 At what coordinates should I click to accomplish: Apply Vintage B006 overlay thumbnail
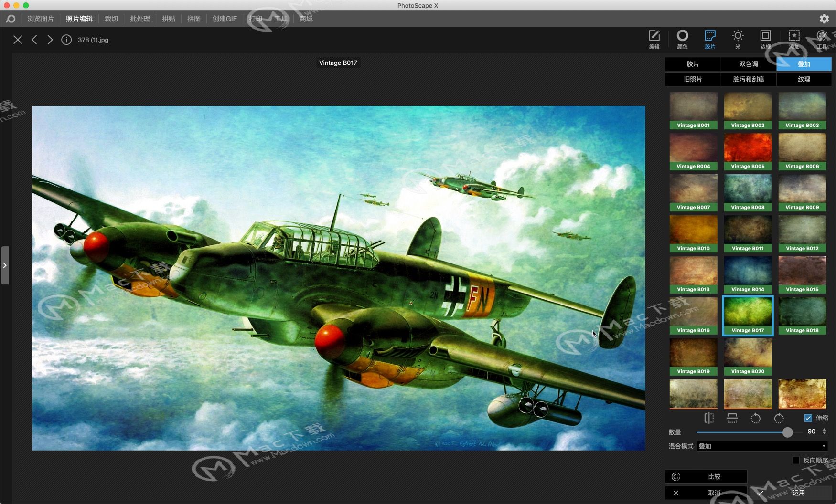(802, 152)
